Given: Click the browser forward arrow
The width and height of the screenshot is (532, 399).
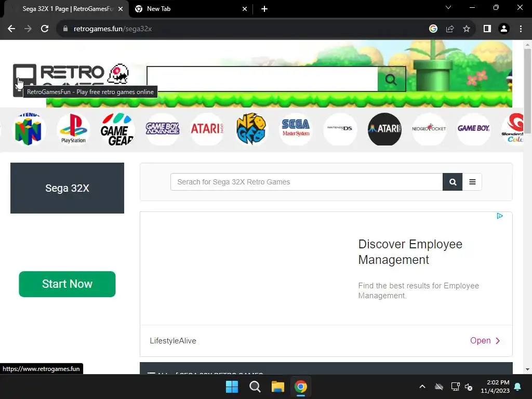Looking at the screenshot, I should click(x=28, y=29).
